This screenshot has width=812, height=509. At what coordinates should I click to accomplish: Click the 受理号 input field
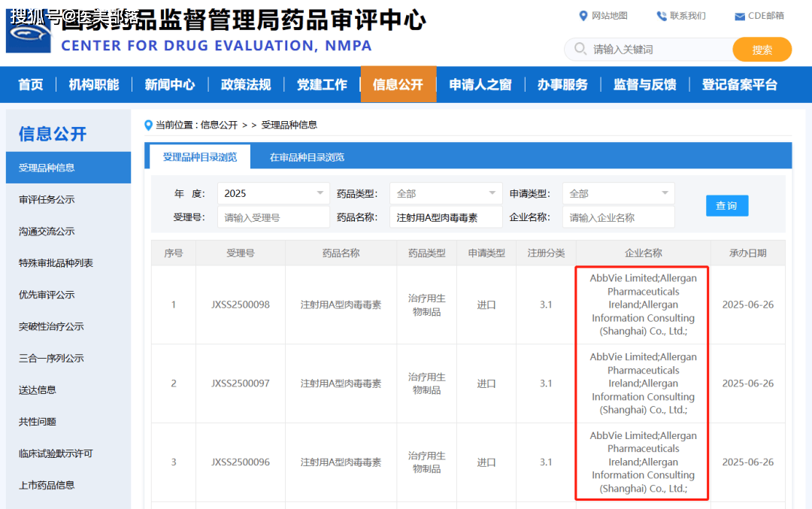click(274, 217)
